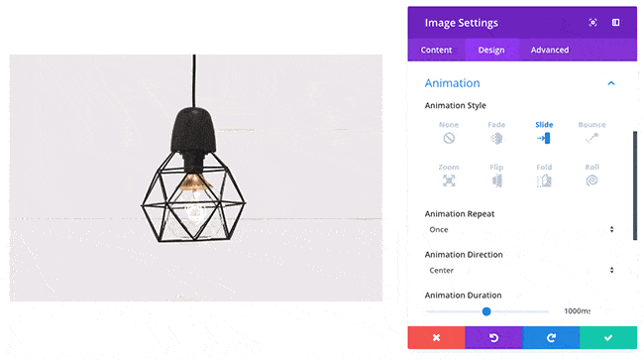Pick the Fold animation style icon
The height and width of the screenshot is (360, 644).
[544, 180]
